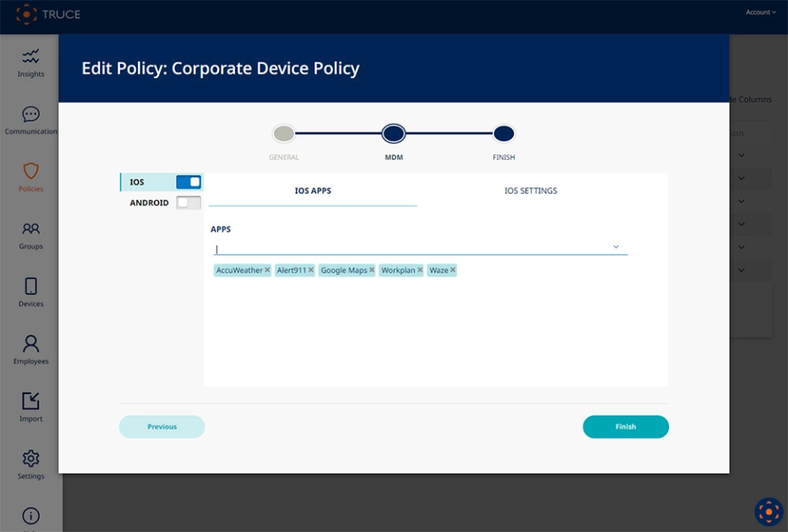Viewport: 788px width, 532px height.
Task: Open the Account dropdown menu
Action: coord(760,12)
